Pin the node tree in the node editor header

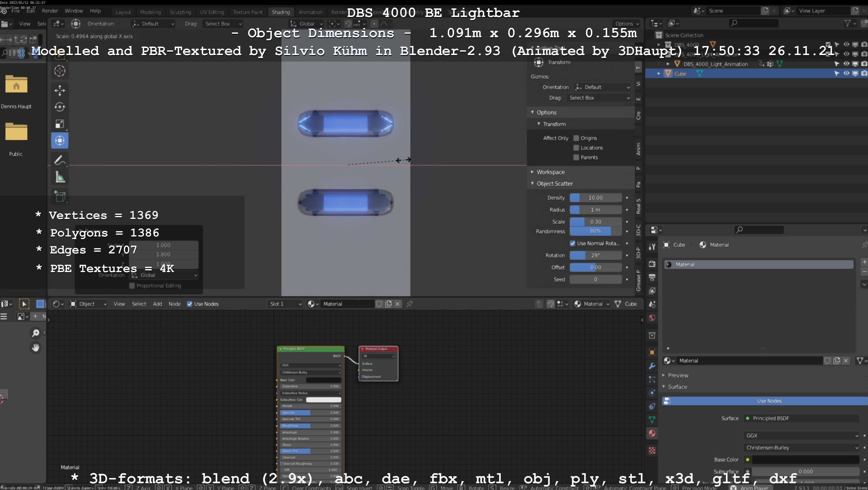coord(409,304)
